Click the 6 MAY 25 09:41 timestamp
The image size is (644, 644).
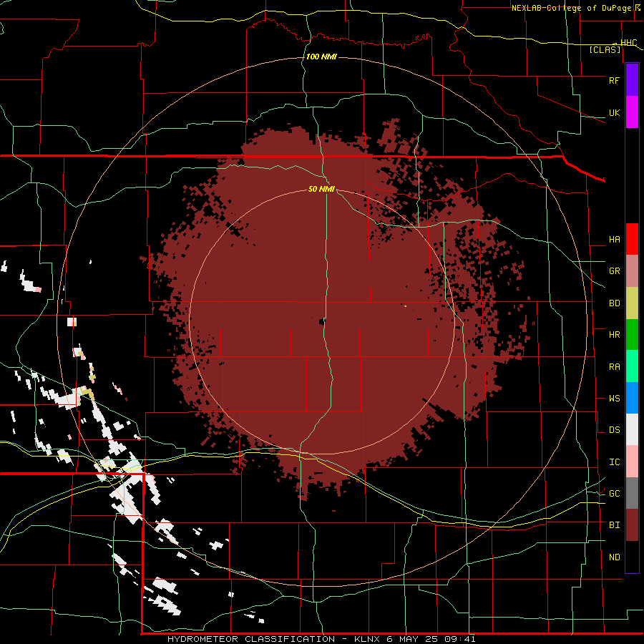tap(431, 639)
